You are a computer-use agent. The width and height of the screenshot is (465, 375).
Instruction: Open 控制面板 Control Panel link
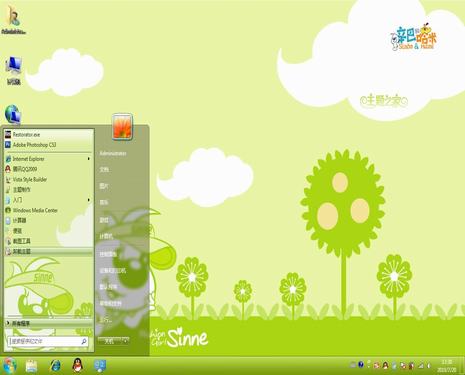(108, 254)
